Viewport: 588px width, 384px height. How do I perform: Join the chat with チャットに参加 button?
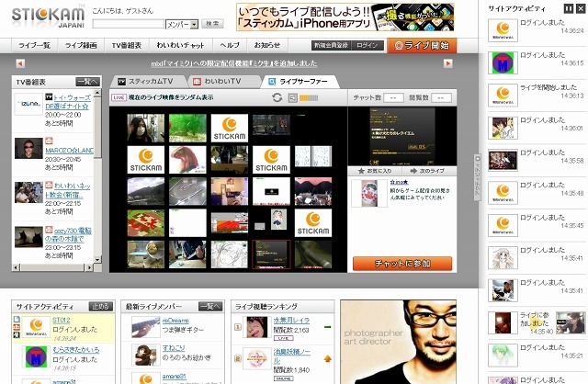click(402, 264)
